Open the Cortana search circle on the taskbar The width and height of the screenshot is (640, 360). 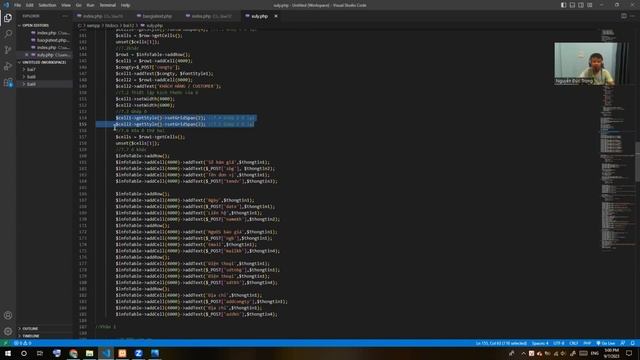click(x=24, y=353)
